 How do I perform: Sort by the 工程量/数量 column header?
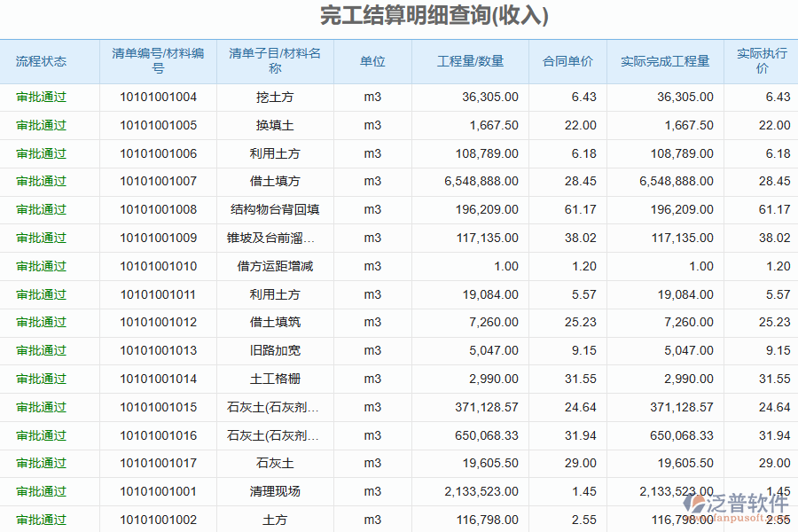[471, 61]
